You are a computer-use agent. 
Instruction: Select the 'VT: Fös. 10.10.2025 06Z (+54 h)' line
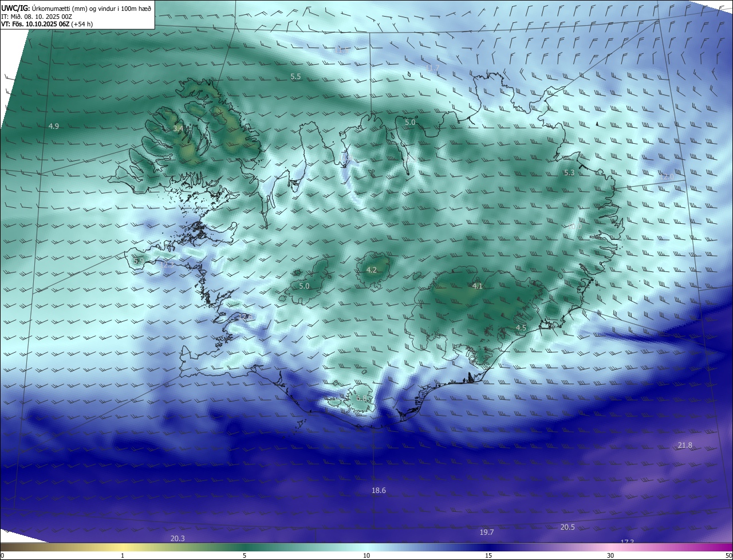tap(47, 24)
